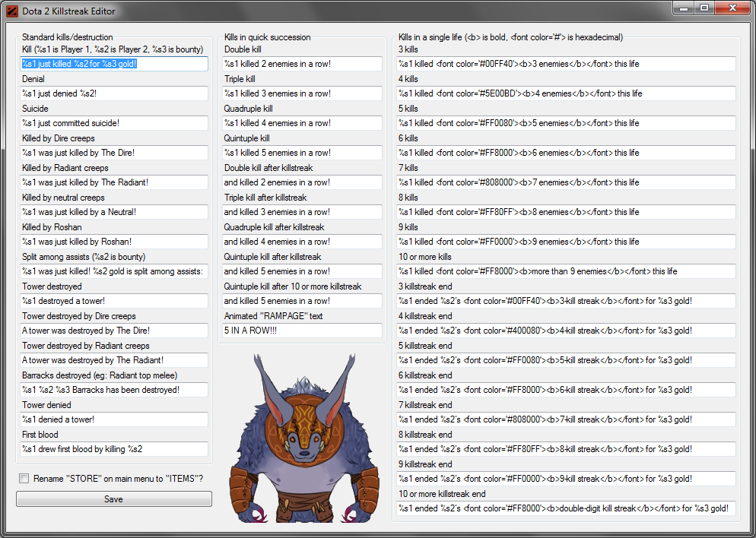Edit the 5 killstreak end field
756x538 pixels.
point(567,360)
